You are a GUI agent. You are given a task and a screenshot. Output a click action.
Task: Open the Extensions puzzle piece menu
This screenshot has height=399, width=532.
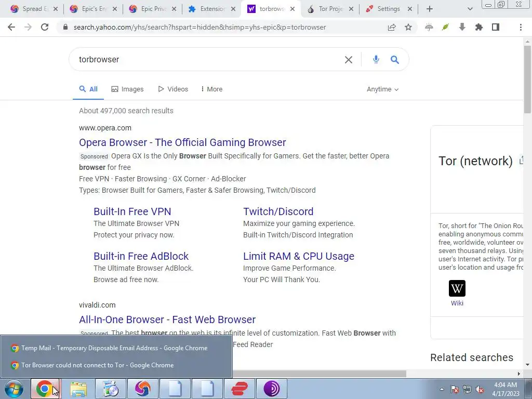478,27
